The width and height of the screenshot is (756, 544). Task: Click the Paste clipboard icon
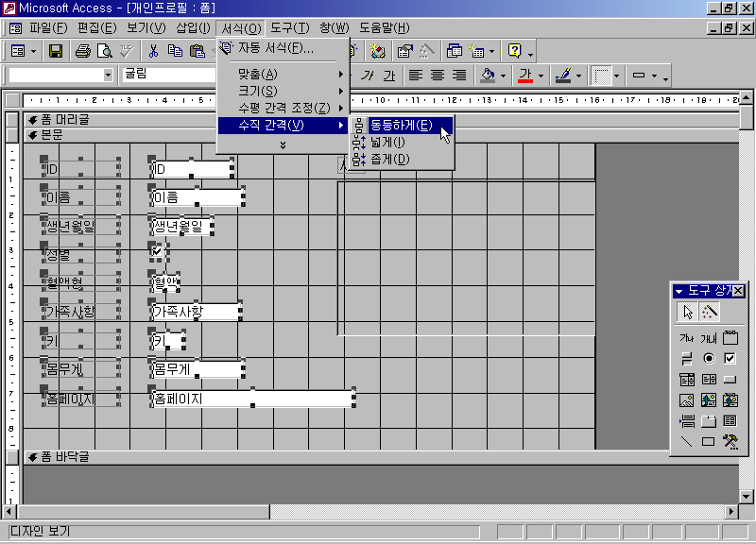coord(198,51)
